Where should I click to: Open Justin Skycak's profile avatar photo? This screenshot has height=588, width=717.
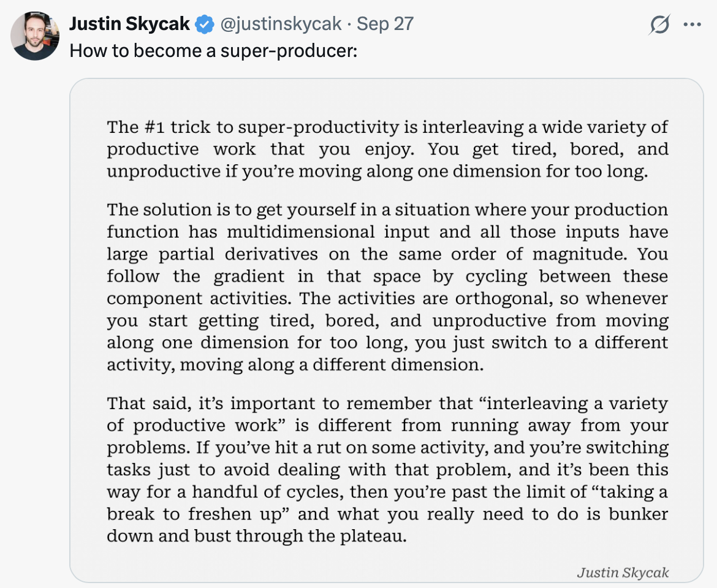35,36
